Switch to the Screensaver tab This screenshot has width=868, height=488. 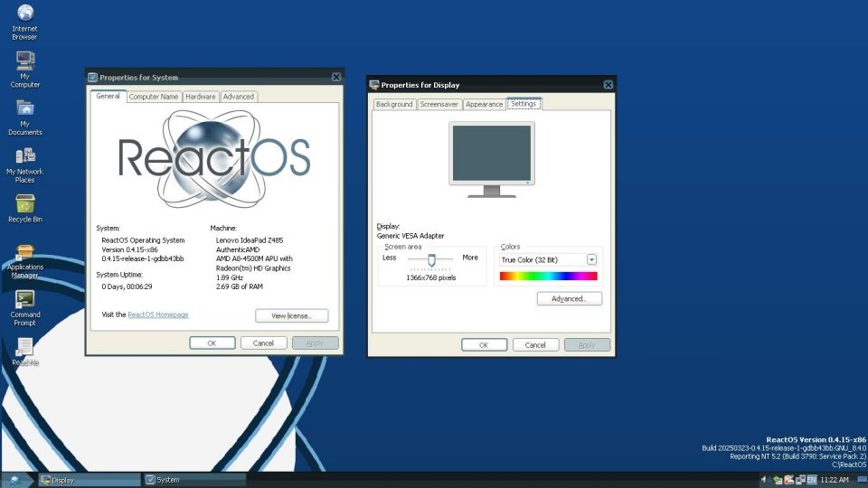click(x=439, y=104)
